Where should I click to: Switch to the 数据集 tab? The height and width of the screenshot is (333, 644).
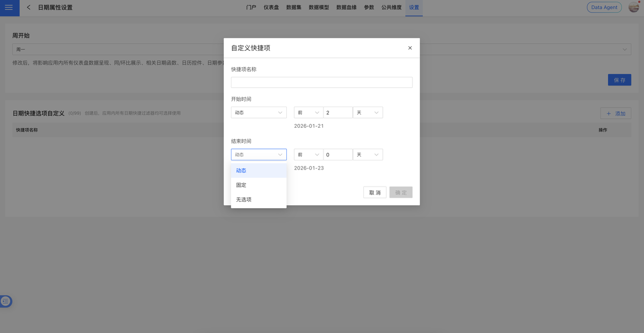(x=294, y=8)
